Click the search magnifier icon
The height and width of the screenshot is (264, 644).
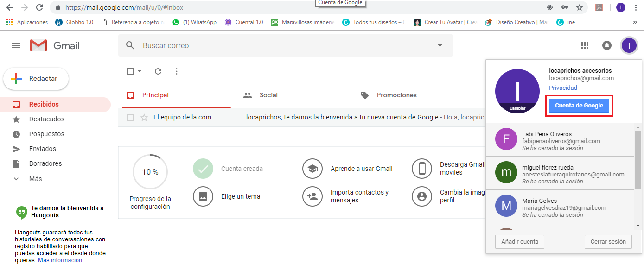click(x=130, y=45)
